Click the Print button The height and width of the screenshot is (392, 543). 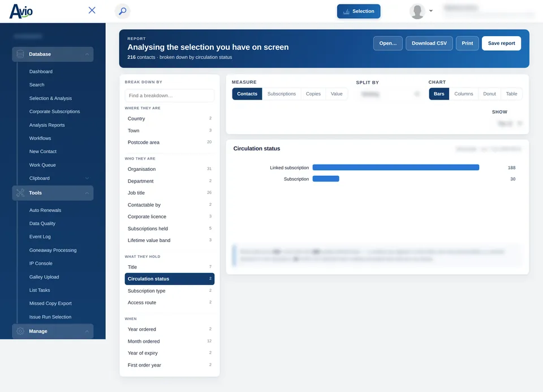click(467, 44)
